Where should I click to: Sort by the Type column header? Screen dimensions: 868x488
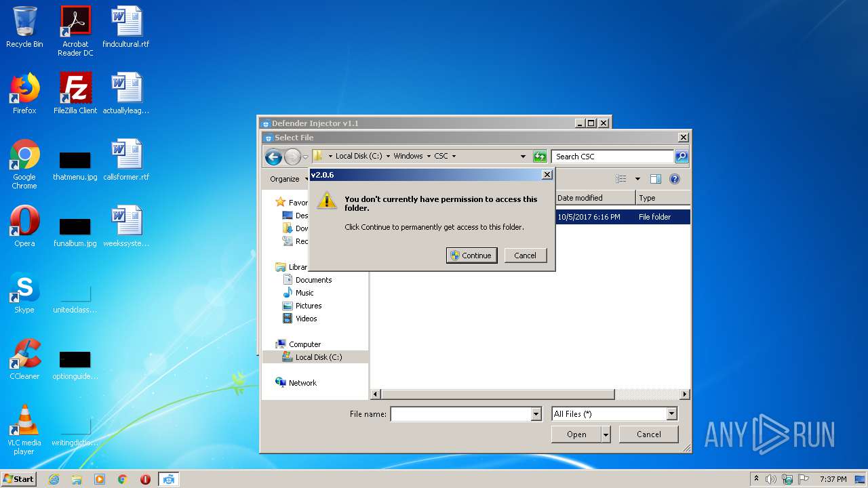[663, 198]
